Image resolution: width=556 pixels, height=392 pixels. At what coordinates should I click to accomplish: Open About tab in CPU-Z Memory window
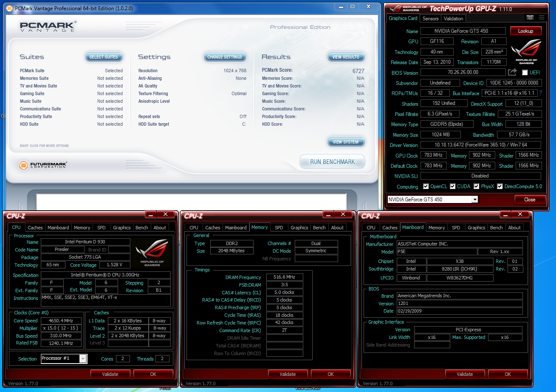tap(337, 228)
